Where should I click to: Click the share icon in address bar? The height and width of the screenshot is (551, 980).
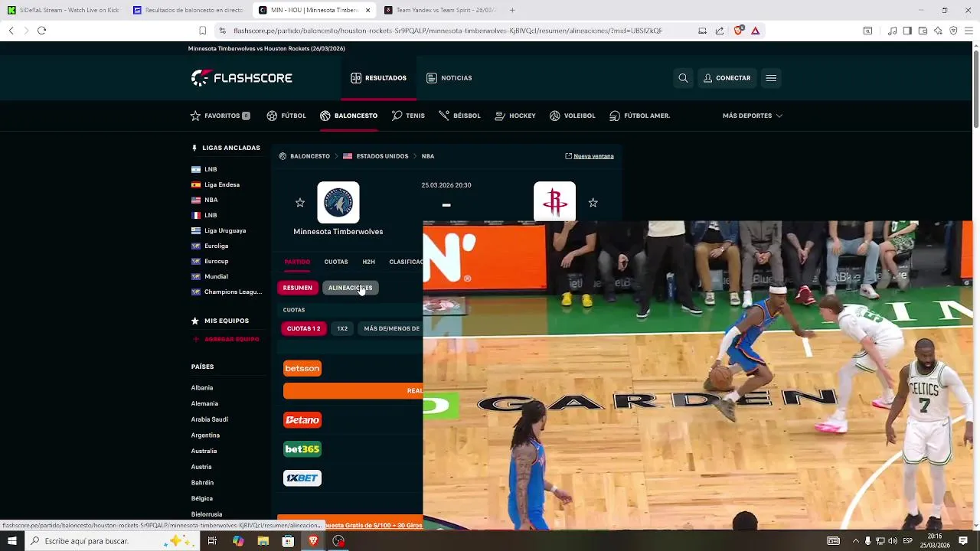720,31
